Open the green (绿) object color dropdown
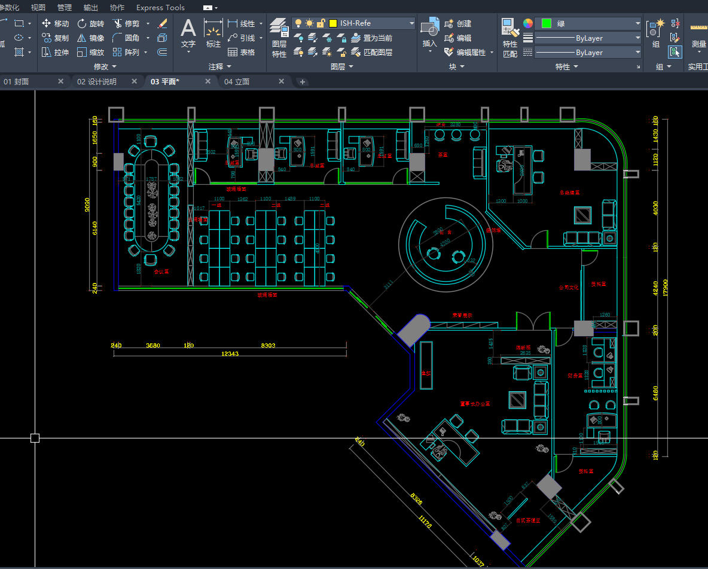708x588 pixels. (x=637, y=23)
